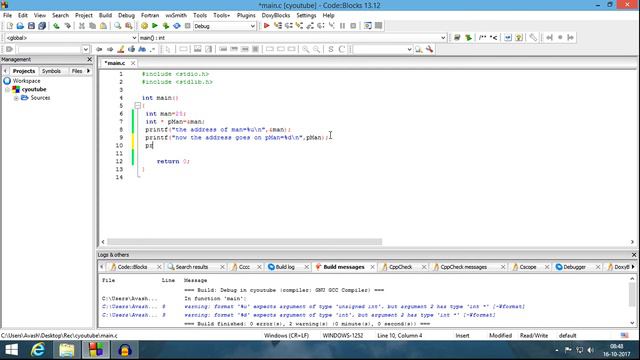Switch to the Build log tab
The image size is (640, 360).
285,267
